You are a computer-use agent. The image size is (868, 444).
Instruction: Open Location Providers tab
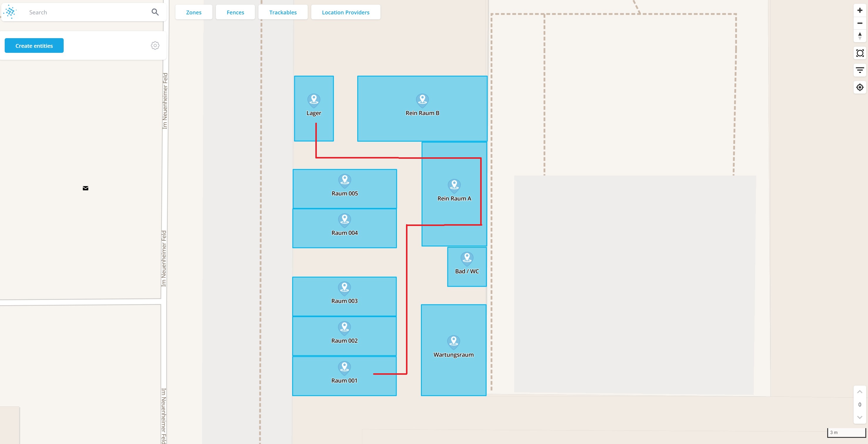346,12
